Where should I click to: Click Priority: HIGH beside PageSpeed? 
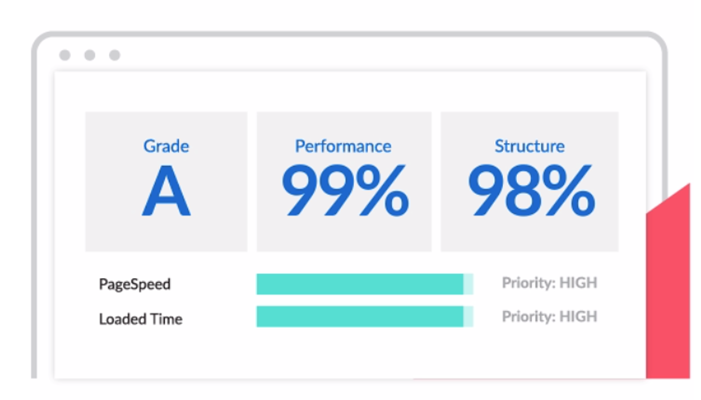tap(549, 283)
